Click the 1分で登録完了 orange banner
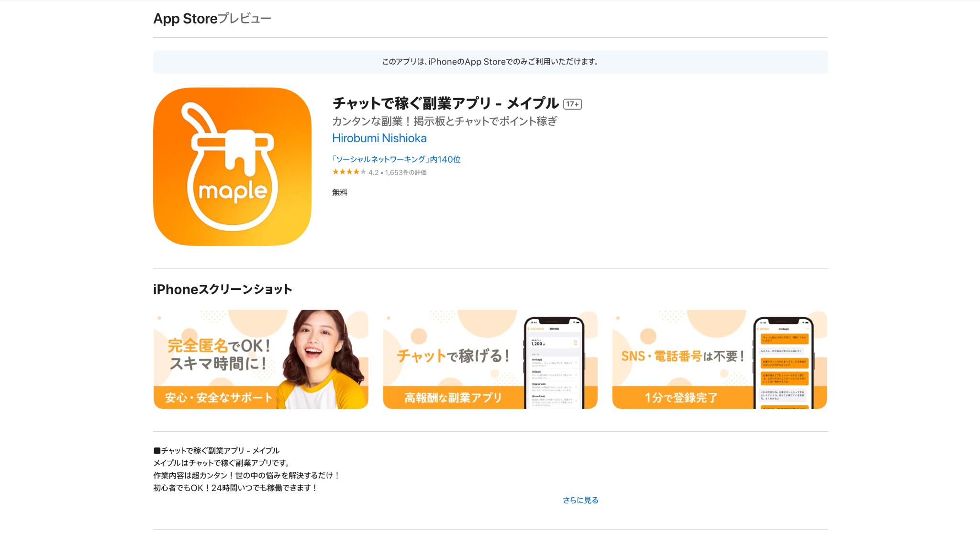The width and height of the screenshot is (980, 535). 681,398
